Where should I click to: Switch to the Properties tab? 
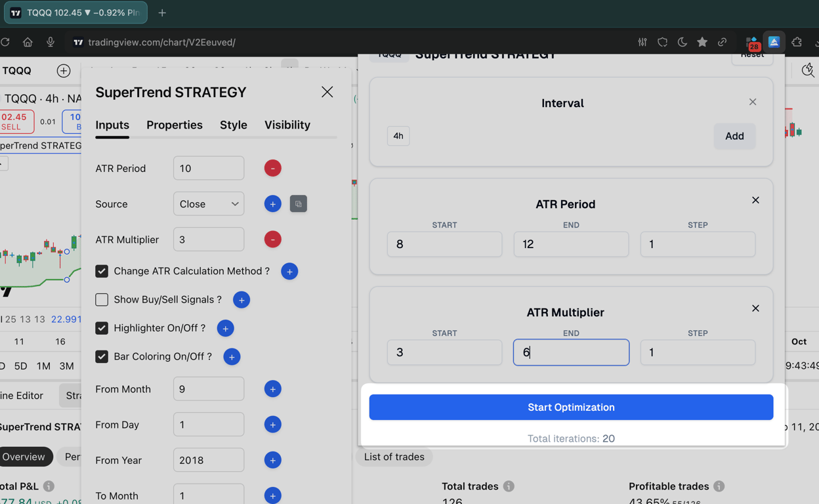tap(175, 125)
